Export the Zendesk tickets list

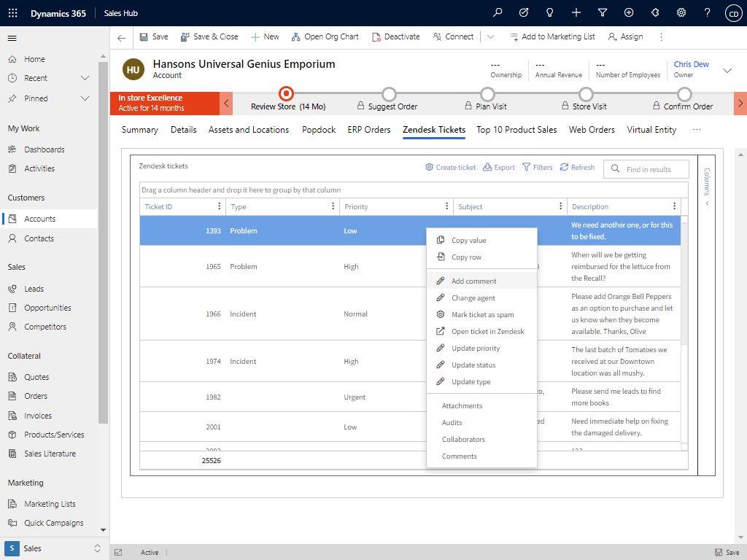coord(499,167)
